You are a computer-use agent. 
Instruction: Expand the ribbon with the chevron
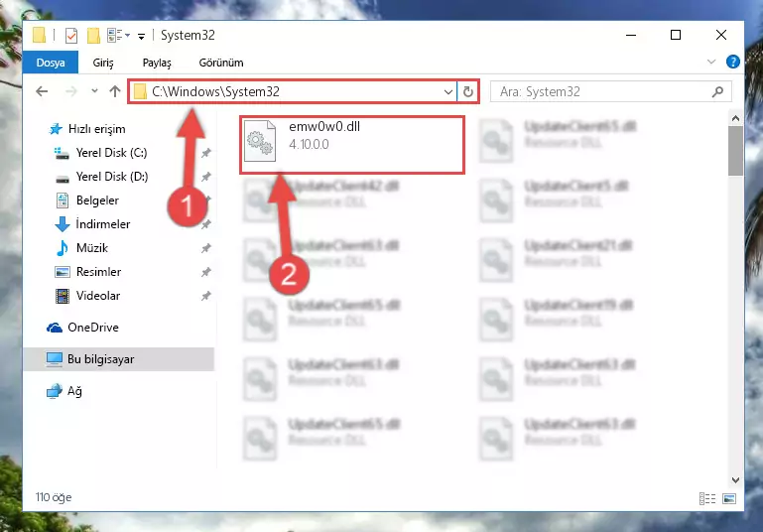[711, 62]
